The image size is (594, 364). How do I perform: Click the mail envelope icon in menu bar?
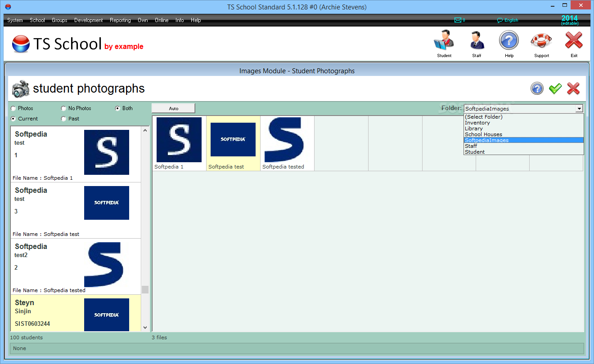click(458, 20)
